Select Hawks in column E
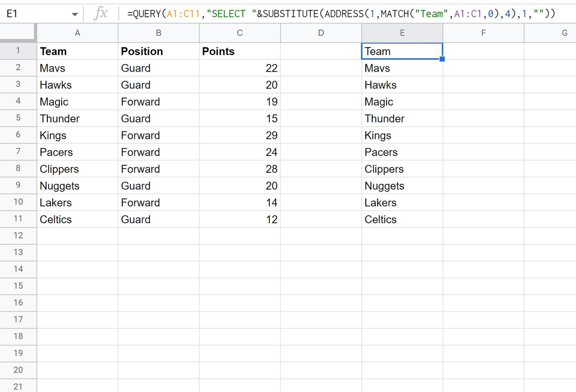The height and width of the screenshot is (392, 576). [402, 85]
